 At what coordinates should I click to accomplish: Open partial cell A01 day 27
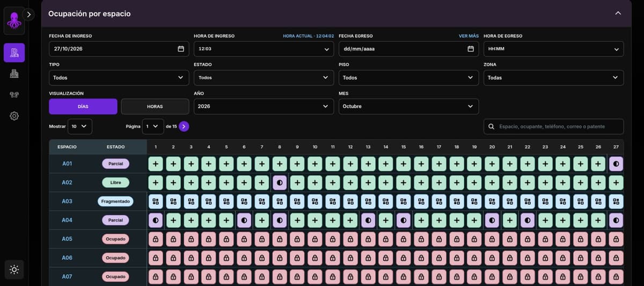tap(616, 163)
